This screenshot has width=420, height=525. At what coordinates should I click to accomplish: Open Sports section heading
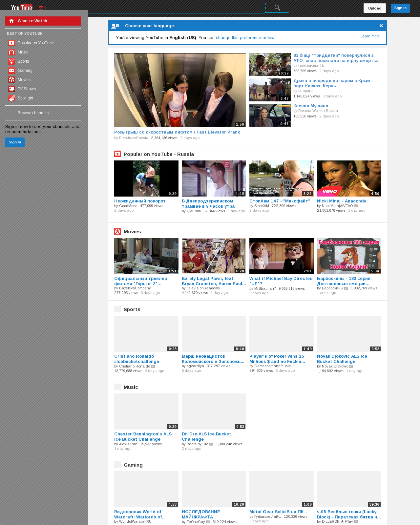point(132,309)
